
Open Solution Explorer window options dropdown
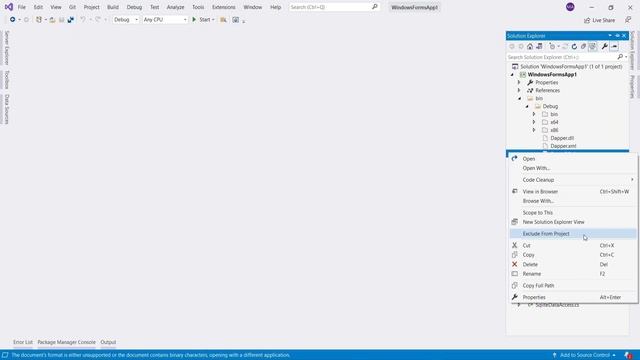point(610,36)
